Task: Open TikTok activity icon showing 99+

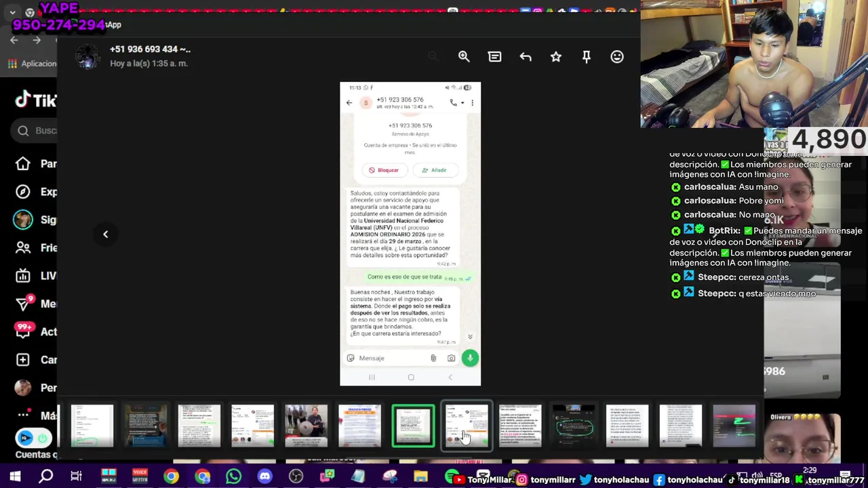Action: coord(24,331)
